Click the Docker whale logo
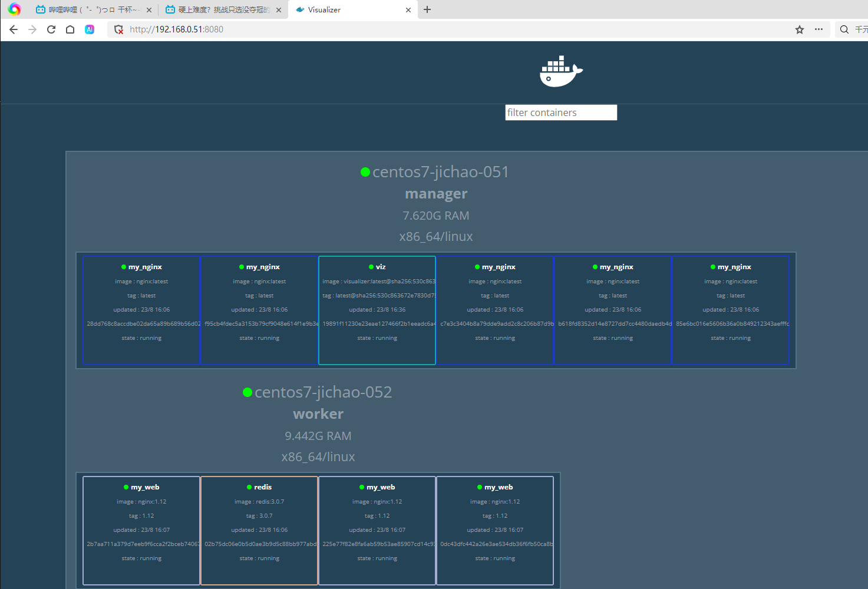 [561, 71]
